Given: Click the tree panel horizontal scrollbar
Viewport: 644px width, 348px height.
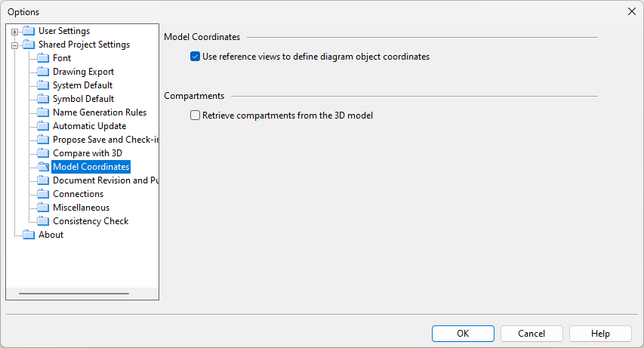Looking at the screenshot, I should pos(74,293).
